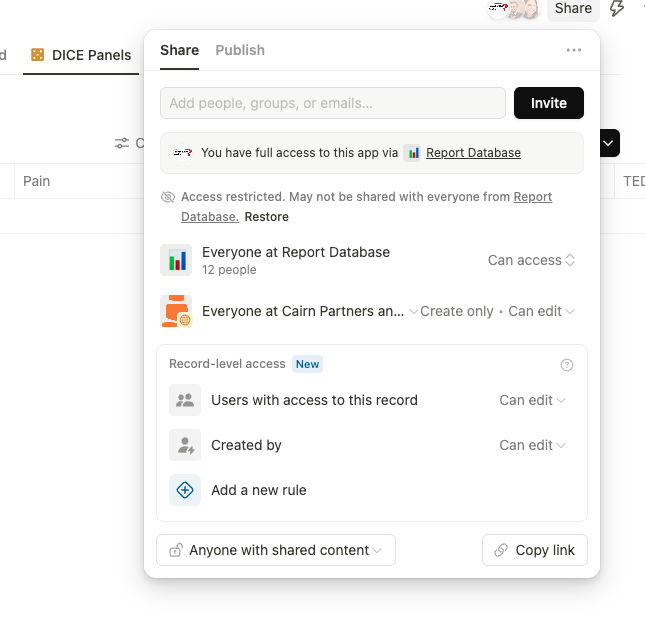Click the Restore link
Image resolution: width=645 pixels, height=628 pixels.
point(267,217)
